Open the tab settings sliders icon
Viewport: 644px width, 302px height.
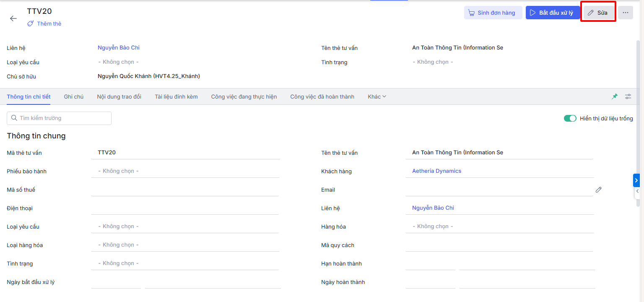[x=628, y=96]
